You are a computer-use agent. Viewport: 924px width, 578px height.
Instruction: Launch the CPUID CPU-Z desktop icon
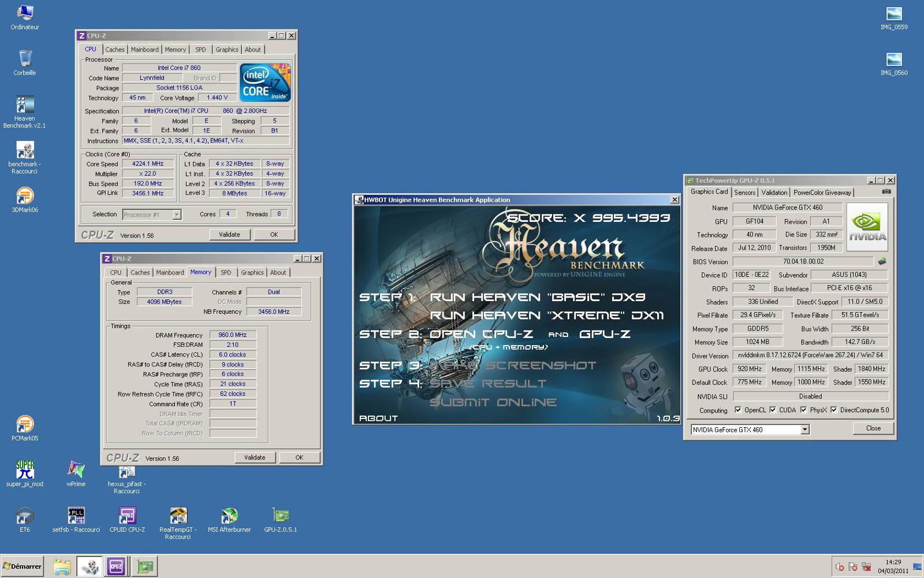point(127,520)
